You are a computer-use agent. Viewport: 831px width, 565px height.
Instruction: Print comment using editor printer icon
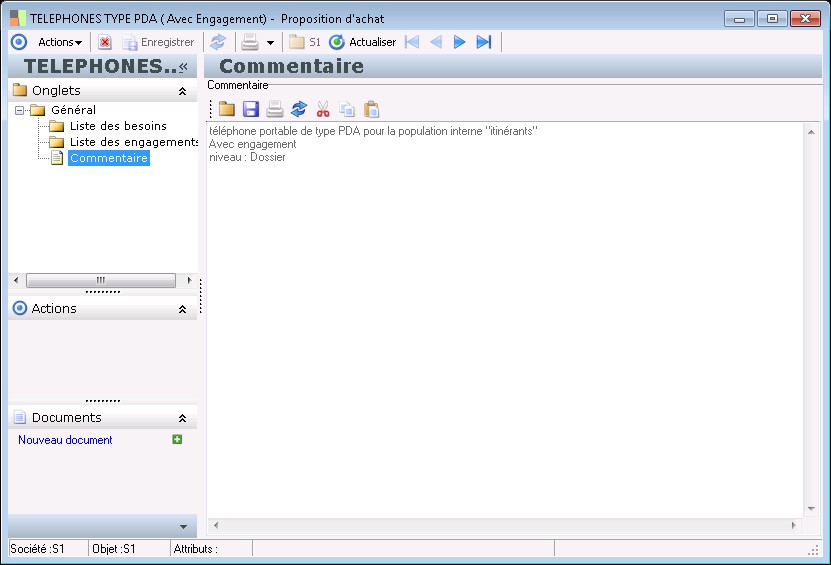(275, 109)
